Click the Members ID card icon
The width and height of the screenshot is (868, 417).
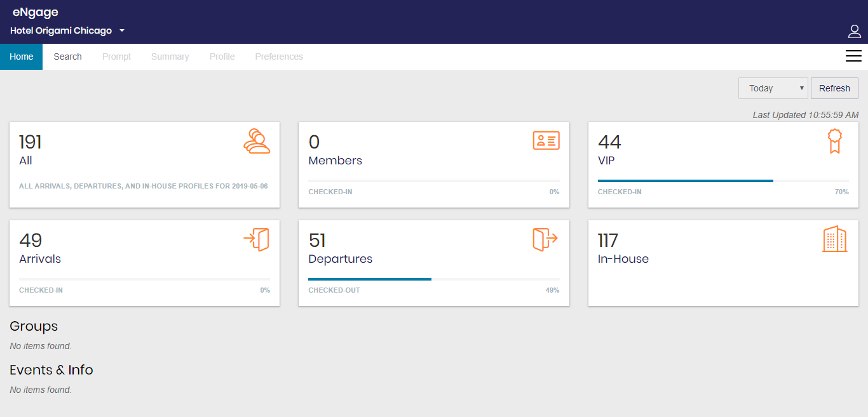(x=546, y=140)
